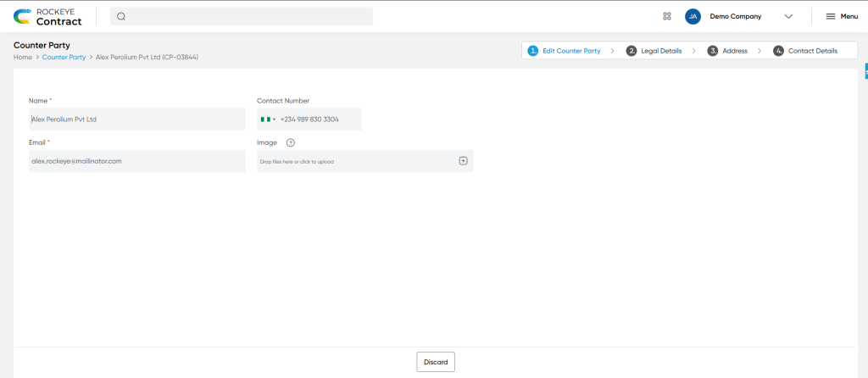This screenshot has width=868, height=378.
Task: Click the Email input field
Action: click(136, 161)
